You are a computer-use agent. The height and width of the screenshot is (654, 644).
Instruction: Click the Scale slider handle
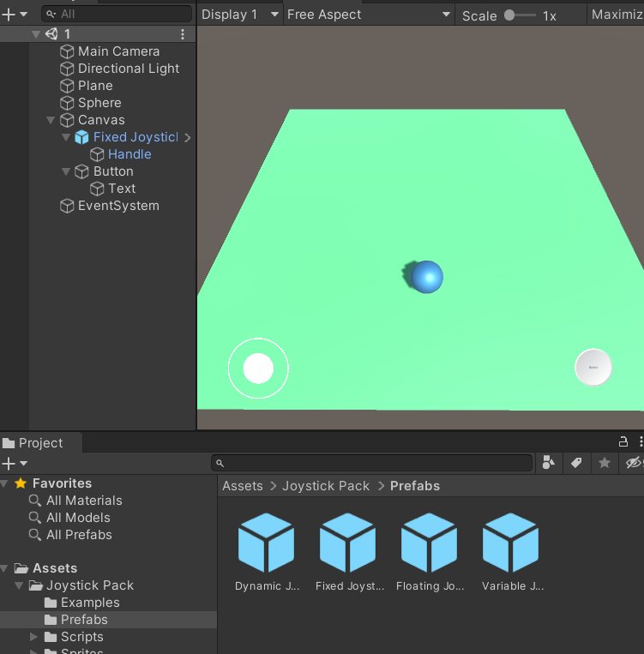(509, 15)
